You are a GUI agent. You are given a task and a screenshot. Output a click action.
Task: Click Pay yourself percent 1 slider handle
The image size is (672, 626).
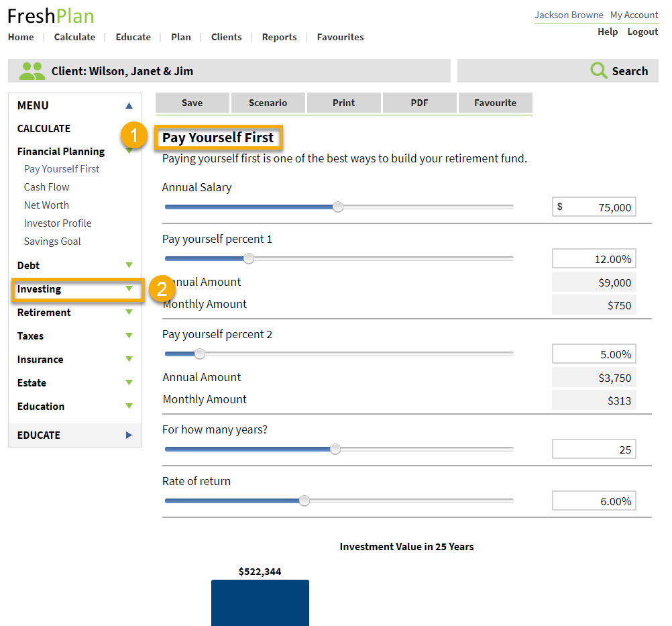249,258
